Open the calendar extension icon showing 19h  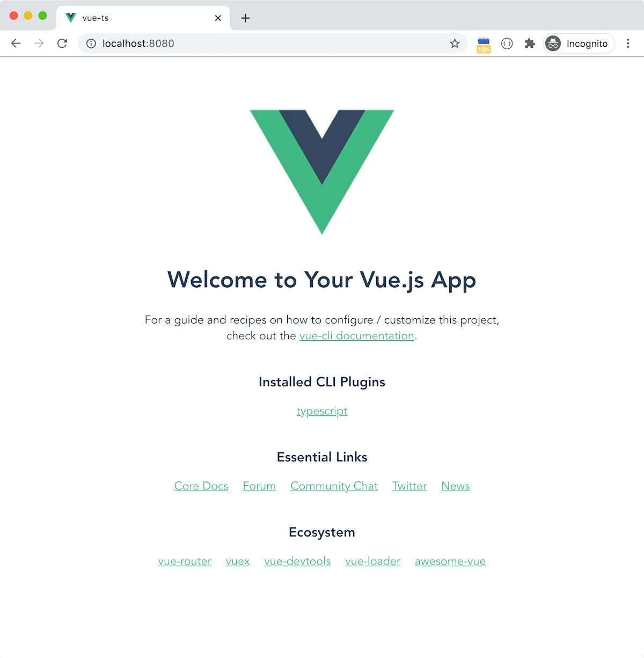[483, 43]
